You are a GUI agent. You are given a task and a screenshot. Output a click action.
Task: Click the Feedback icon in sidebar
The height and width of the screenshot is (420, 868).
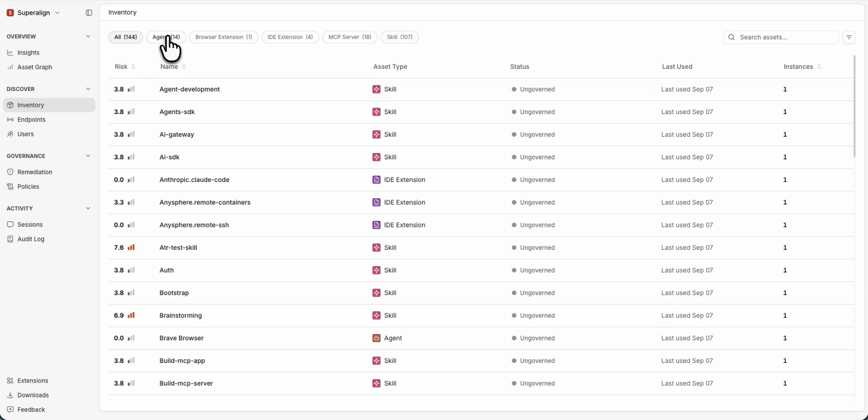pyautogui.click(x=10, y=410)
